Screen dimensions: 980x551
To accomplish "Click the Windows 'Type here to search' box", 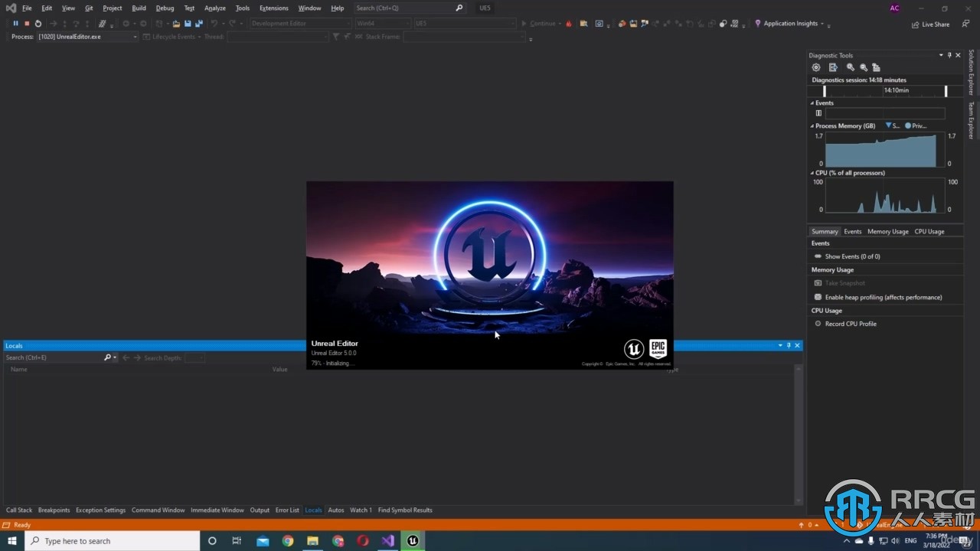I will (x=113, y=541).
